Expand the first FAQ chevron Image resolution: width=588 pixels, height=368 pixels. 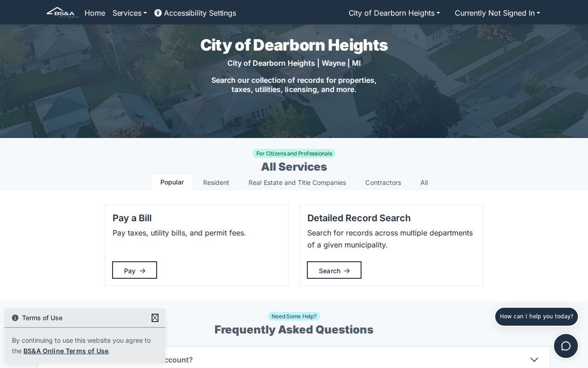coord(534,360)
